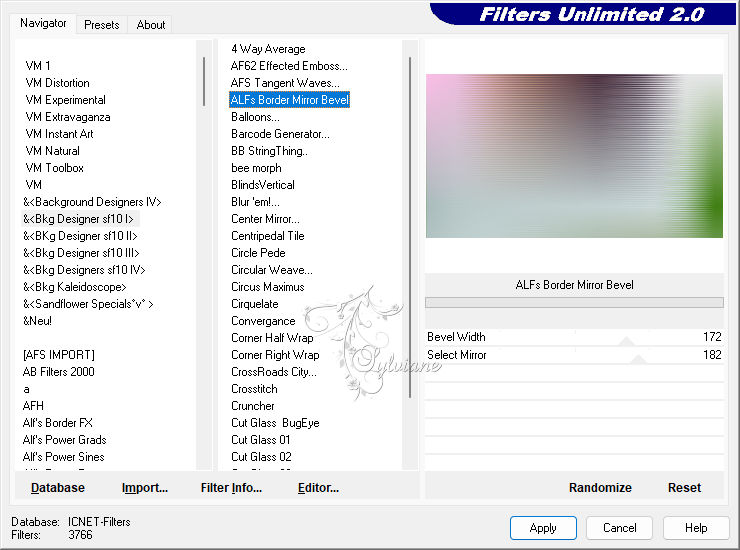Choose Corner Right Wrap filter

[275, 355]
